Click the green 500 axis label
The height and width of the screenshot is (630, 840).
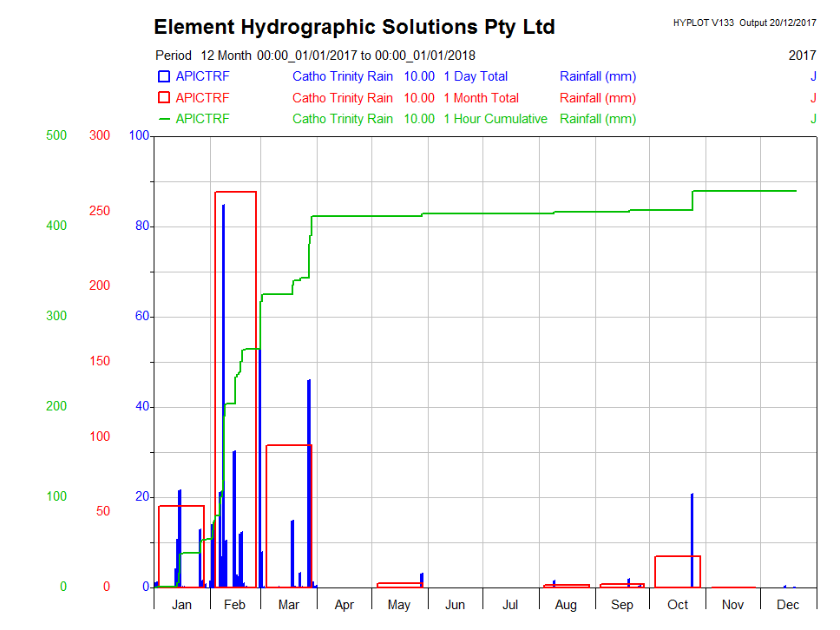tap(56, 135)
